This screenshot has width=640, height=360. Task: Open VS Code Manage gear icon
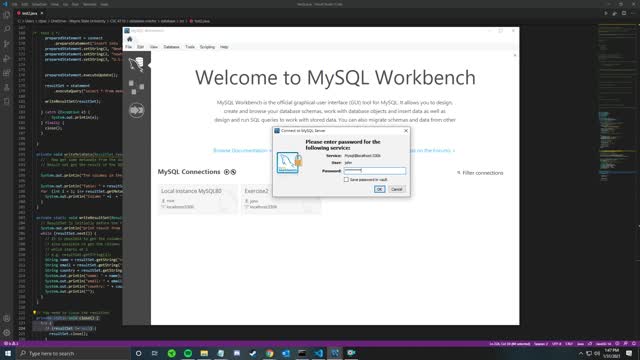point(7,333)
